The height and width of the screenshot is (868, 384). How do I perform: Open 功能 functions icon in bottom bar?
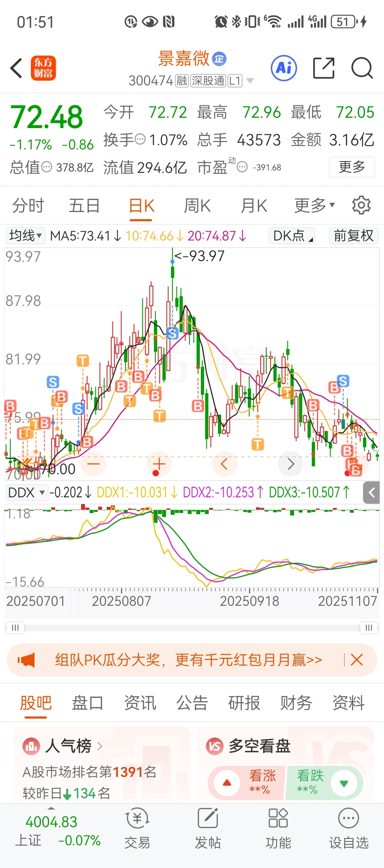pos(278,818)
